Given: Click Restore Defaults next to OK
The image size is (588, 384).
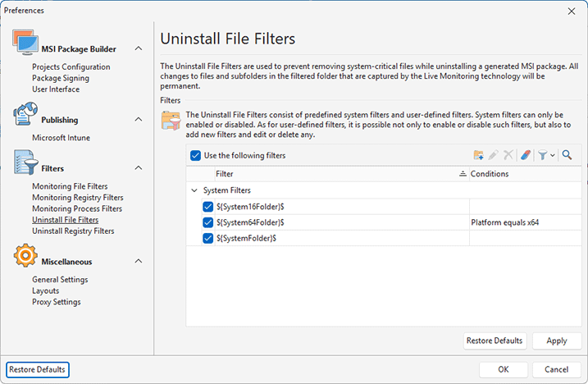Looking at the screenshot, I should pos(37,369).
